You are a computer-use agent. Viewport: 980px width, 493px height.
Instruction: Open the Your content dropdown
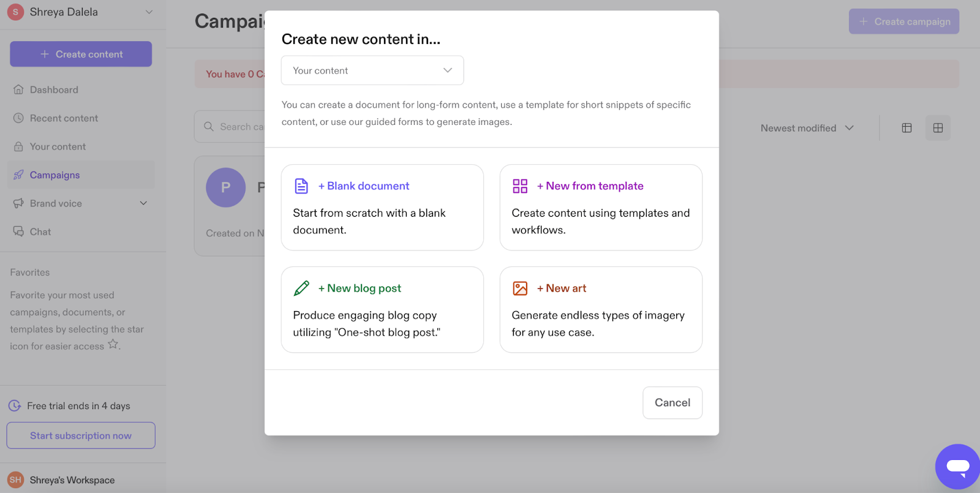click(x=372, y=70)
